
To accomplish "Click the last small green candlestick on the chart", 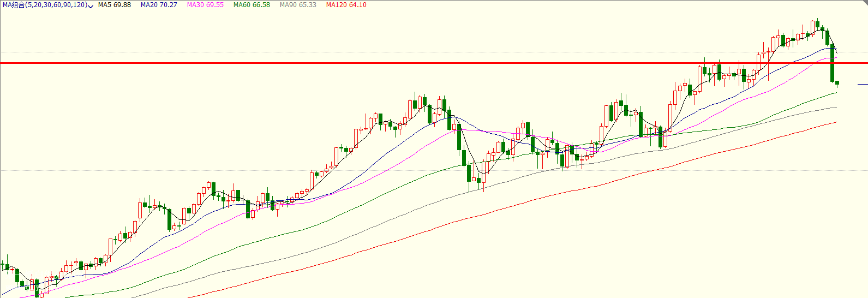I will click(837, 83).
